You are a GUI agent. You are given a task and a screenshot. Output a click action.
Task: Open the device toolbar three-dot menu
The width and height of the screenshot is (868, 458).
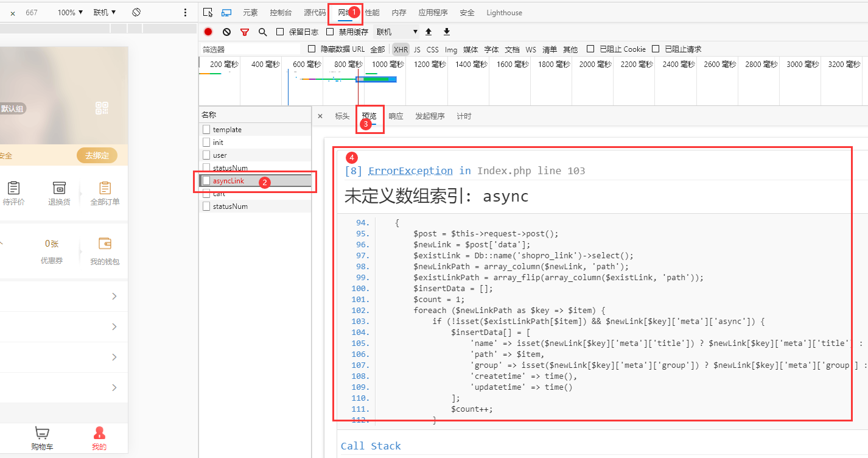(186, 12)
